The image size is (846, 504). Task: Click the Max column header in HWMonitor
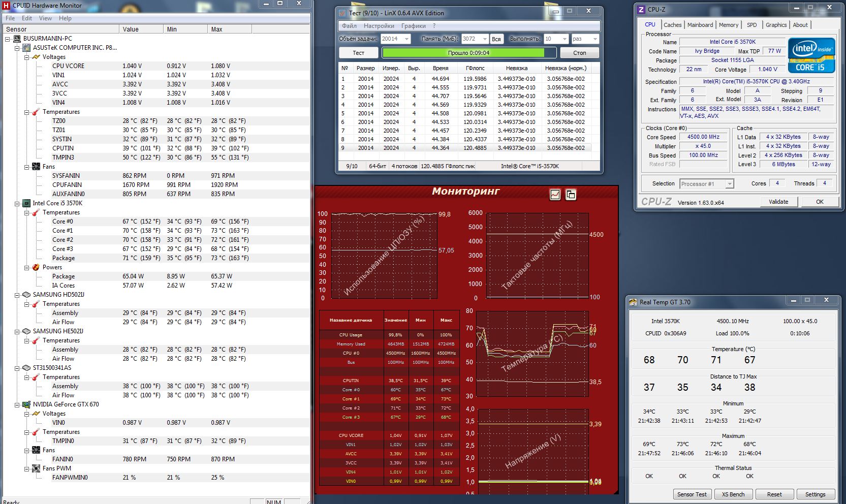click(x=230, y=29)
